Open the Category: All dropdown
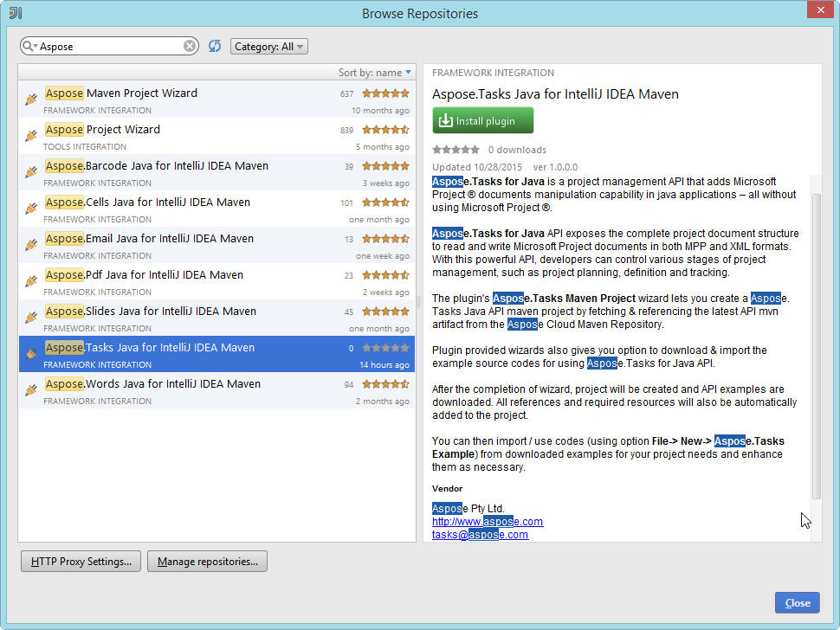Screen dimensions: 840x630 [268, 47]
